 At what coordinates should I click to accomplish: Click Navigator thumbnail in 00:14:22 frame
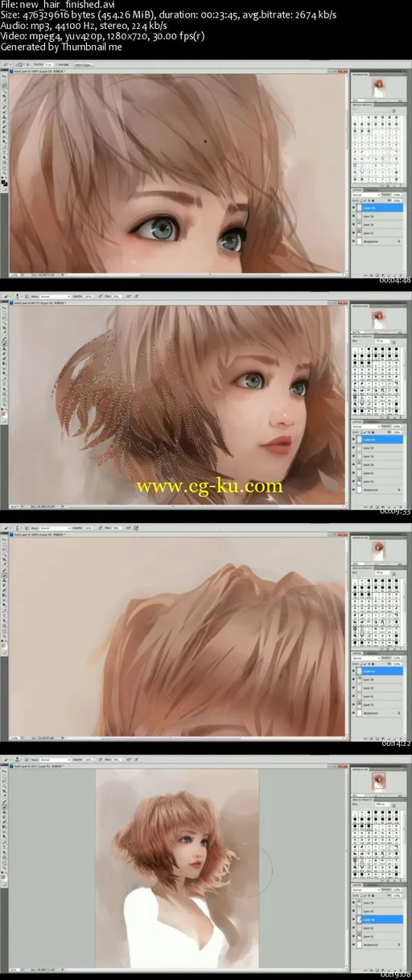tap(378, 551)
